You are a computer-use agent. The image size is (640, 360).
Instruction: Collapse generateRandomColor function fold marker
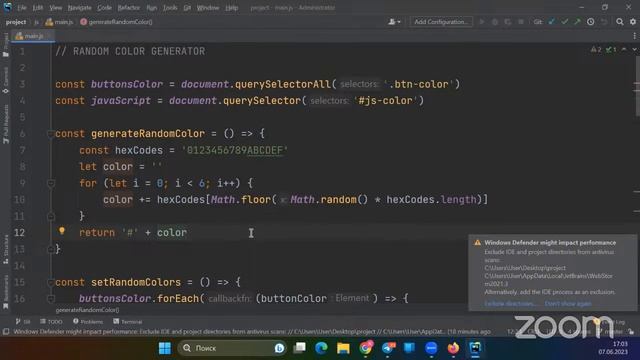click(x=51, y=134)
